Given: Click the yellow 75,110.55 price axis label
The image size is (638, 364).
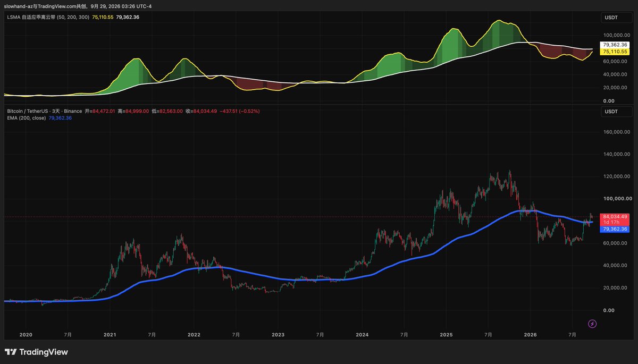Looking at the screenshot, I should [x=615, y=52].
